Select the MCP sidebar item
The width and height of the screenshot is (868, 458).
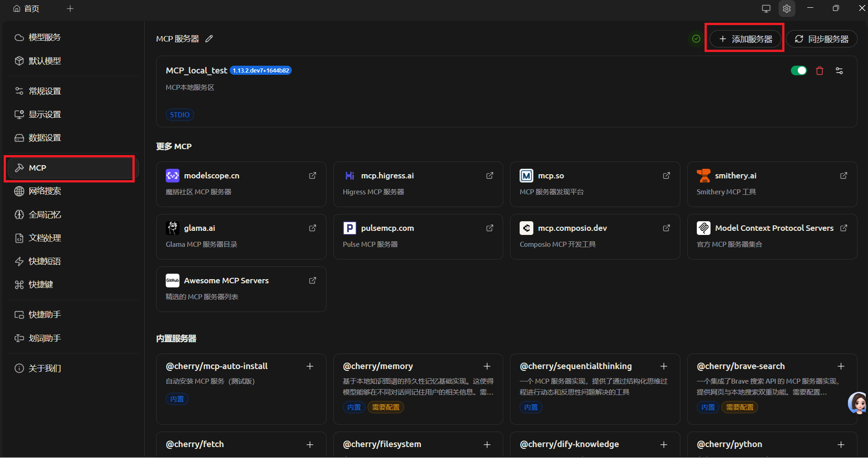tap(73, 168)
